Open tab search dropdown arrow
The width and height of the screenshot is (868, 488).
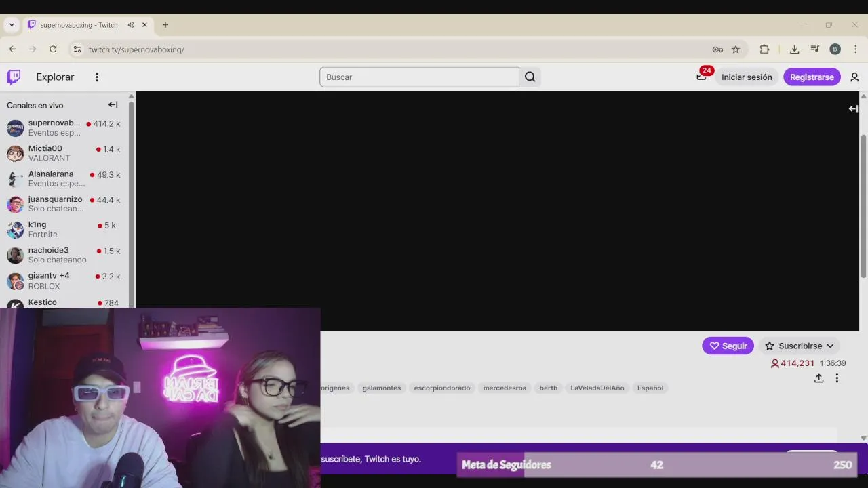pos(12,25)
